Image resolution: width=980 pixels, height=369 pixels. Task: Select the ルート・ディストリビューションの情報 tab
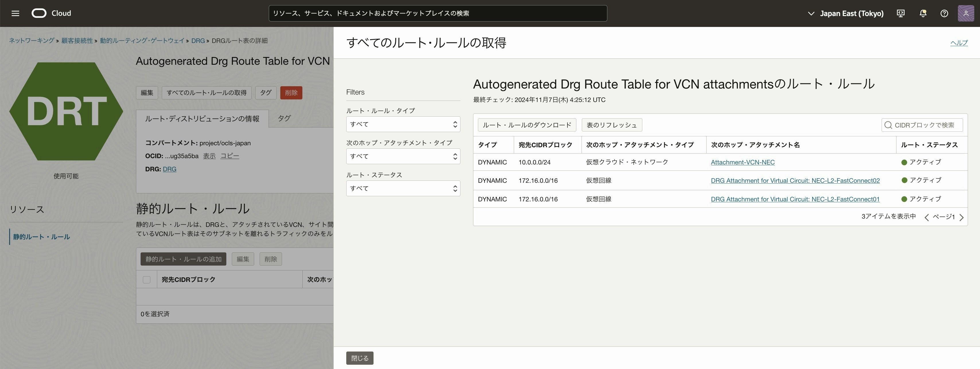tap(202, 119)
